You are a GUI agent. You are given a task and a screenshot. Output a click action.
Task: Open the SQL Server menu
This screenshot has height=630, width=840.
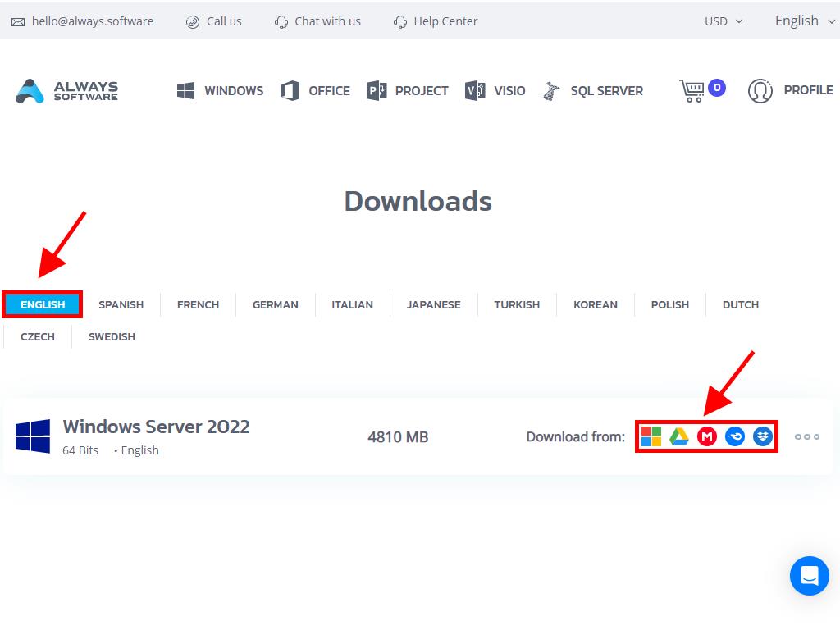point(593,90)
